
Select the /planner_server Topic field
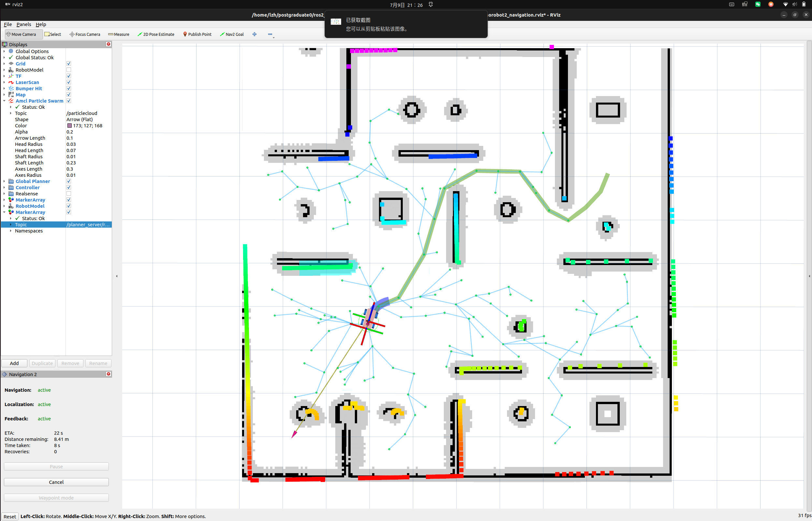point(89,225)
